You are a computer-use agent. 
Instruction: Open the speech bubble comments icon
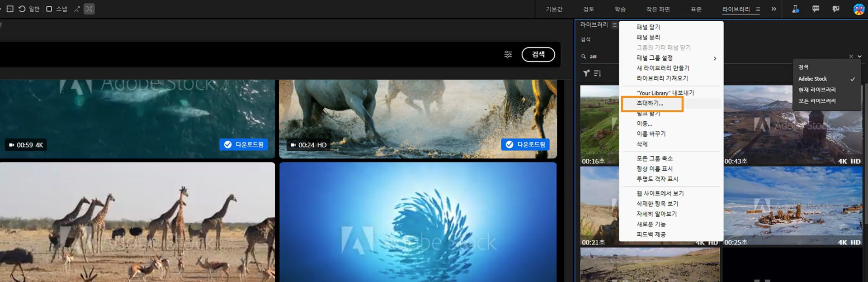[x=816, y=9]
